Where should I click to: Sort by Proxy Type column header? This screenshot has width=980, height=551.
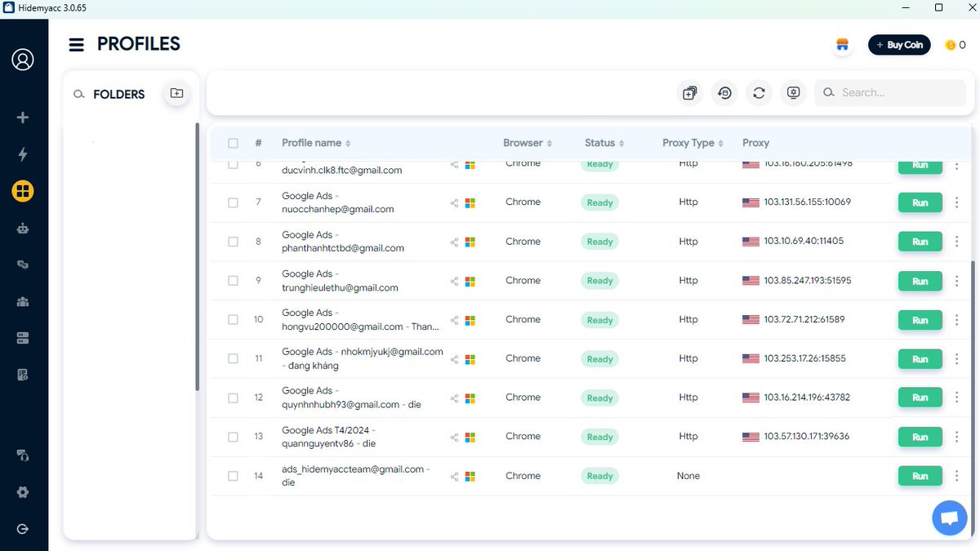pyautogui.click(x=693, y=143)
